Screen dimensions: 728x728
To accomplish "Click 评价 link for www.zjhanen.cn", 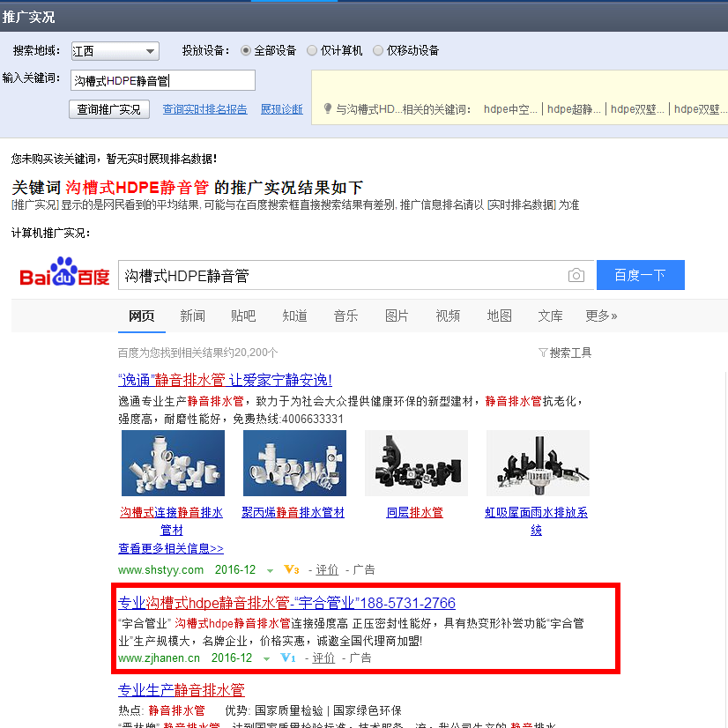I will click(x=323, y=657).
